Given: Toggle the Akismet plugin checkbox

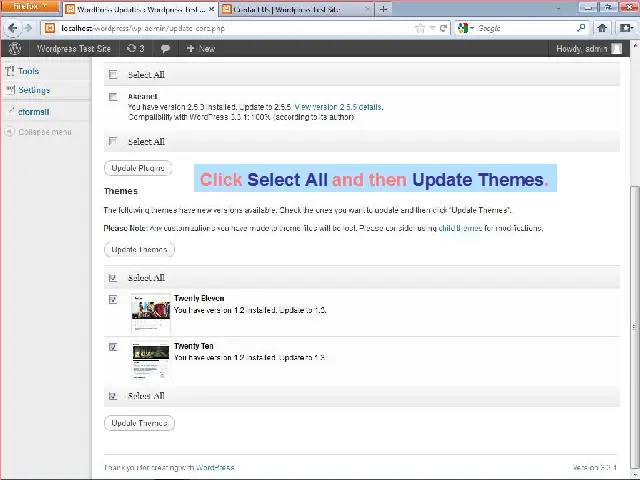Looking at the screenshot, I should [x=113, y=97].
